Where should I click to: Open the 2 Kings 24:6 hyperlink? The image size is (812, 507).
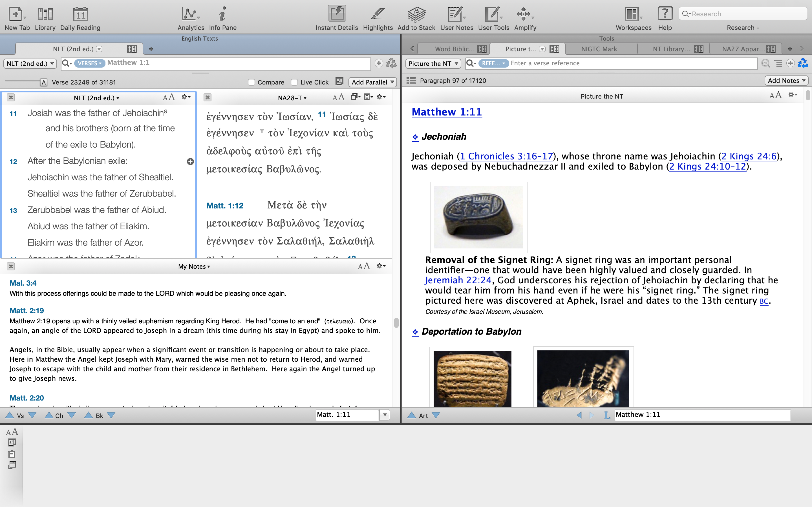coord(749,156)
